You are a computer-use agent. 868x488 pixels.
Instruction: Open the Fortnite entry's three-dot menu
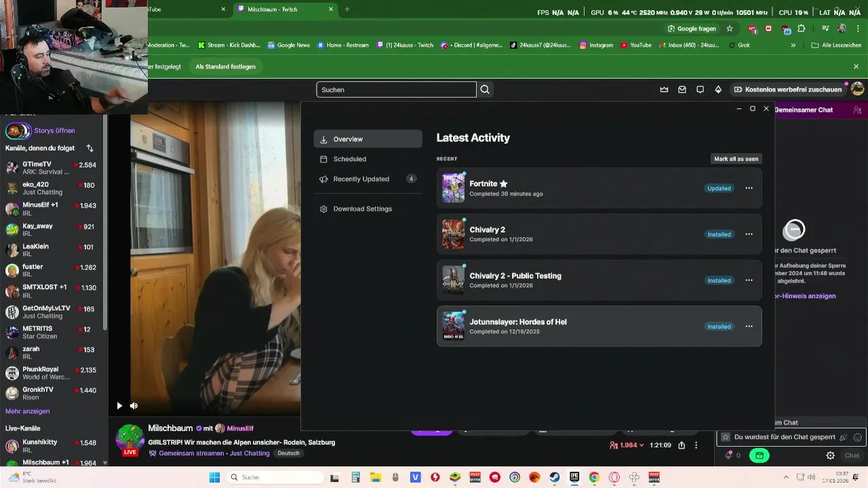[x=749, y=188]
